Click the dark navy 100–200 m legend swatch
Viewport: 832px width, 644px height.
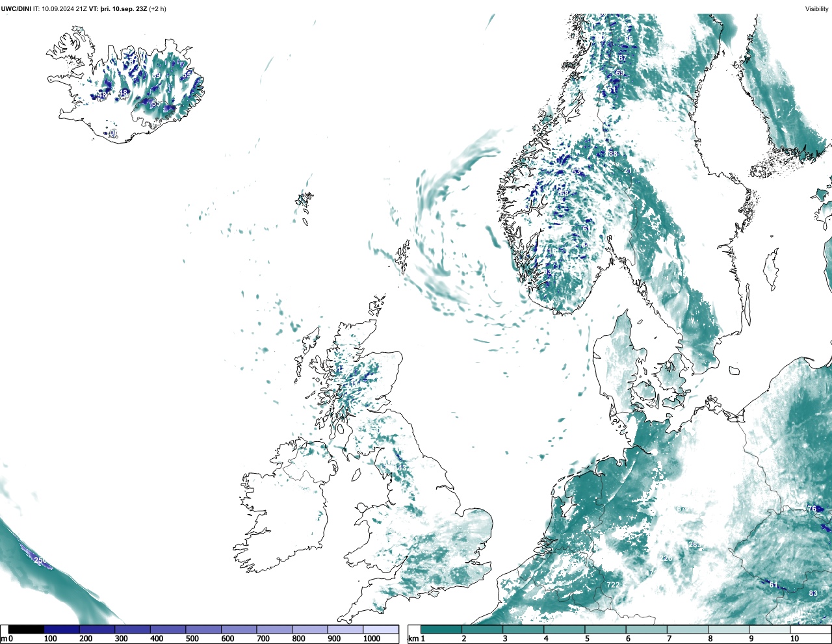[x=62, y=629]
